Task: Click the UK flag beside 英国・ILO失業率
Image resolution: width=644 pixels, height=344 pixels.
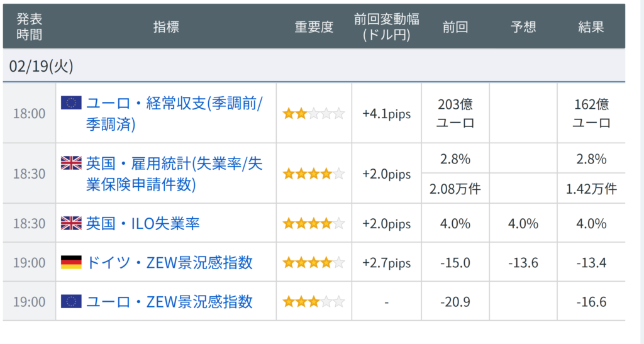Action: coord(71,223)
